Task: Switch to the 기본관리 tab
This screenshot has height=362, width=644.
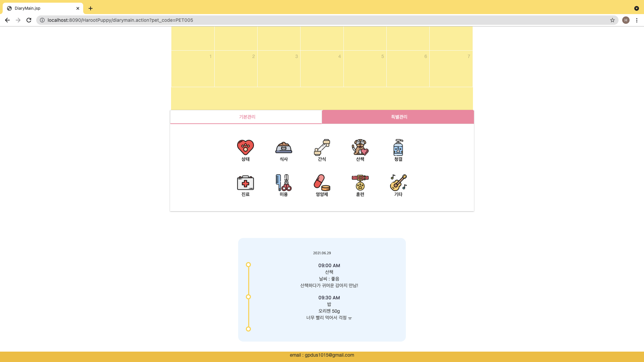Action: pos(247,117)
